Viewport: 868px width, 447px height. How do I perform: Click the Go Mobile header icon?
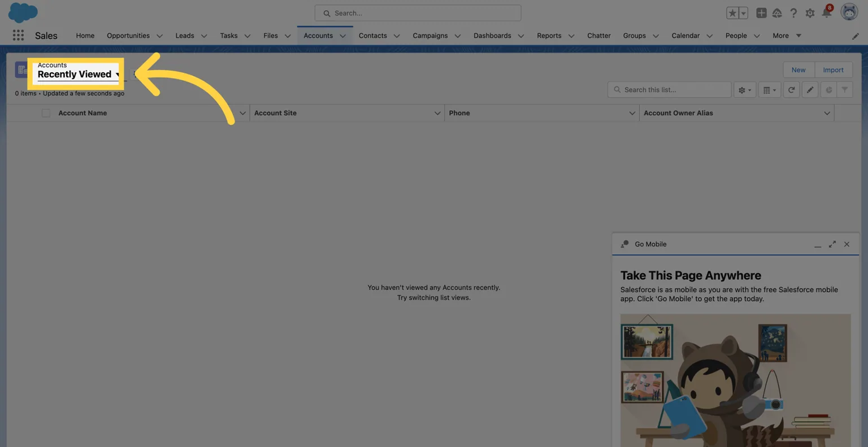[x=624, y=244]
